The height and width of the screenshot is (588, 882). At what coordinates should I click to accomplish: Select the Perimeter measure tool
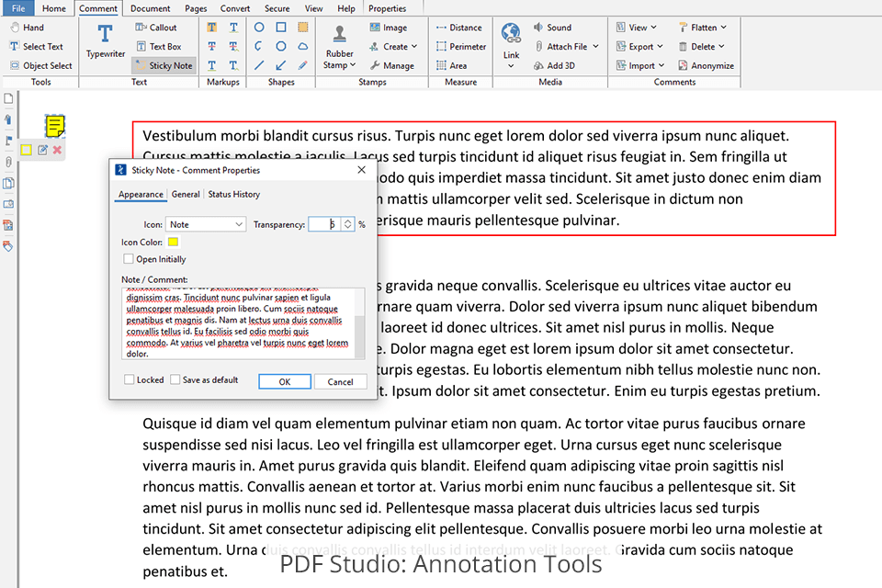pyautogui.click(x=460, y=46)
